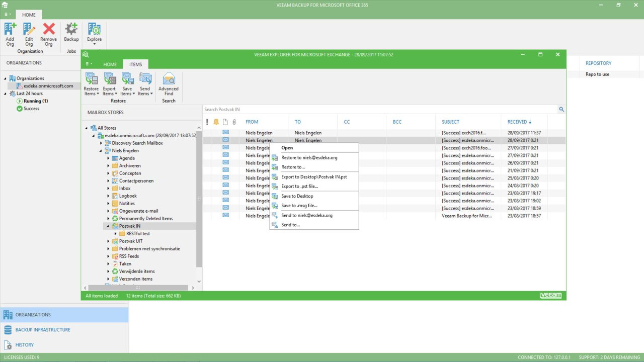644x362 pixels.
Task: Select email received 28/09/2017 11:37
Action: click(x=384, y=133)
